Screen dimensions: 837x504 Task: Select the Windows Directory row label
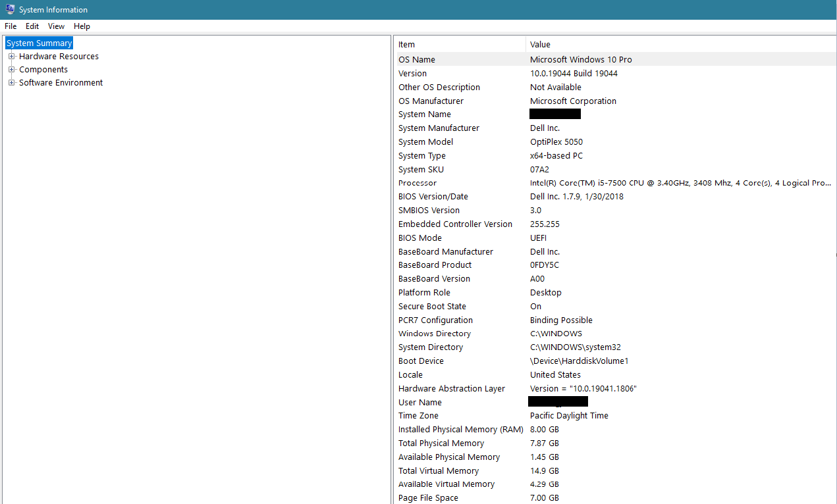click(x=435, y=334)
